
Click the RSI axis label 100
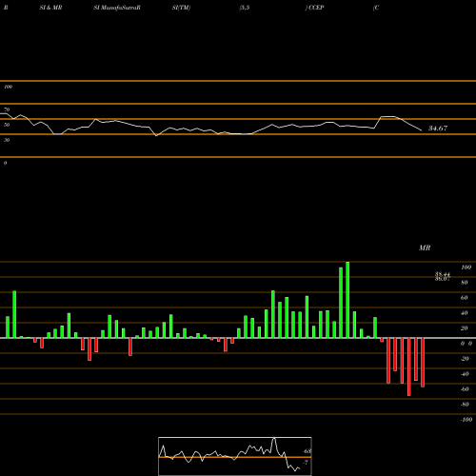(x=8, y=87)
